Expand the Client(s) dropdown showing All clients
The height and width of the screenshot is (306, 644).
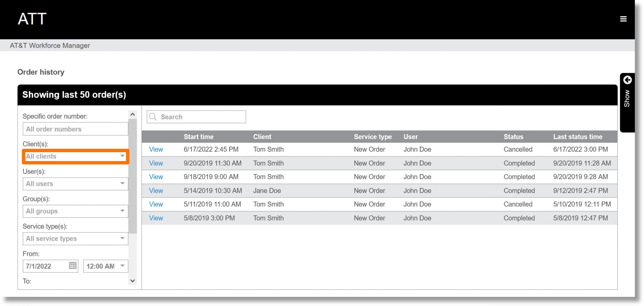tap(75, 156)
